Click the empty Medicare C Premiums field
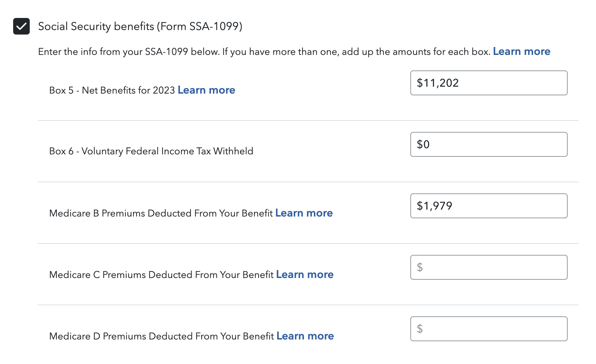Screen dimensions: 596x364 point(488,267)
